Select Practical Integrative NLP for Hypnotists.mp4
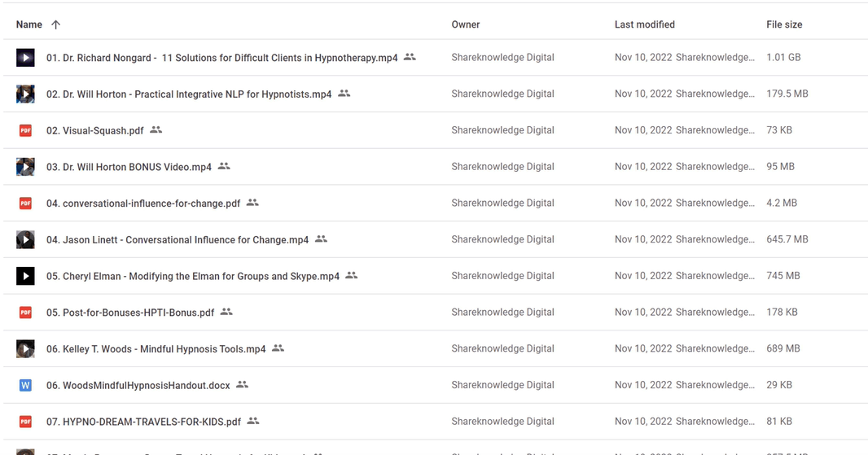868x455 pixels. click(189, 94)
